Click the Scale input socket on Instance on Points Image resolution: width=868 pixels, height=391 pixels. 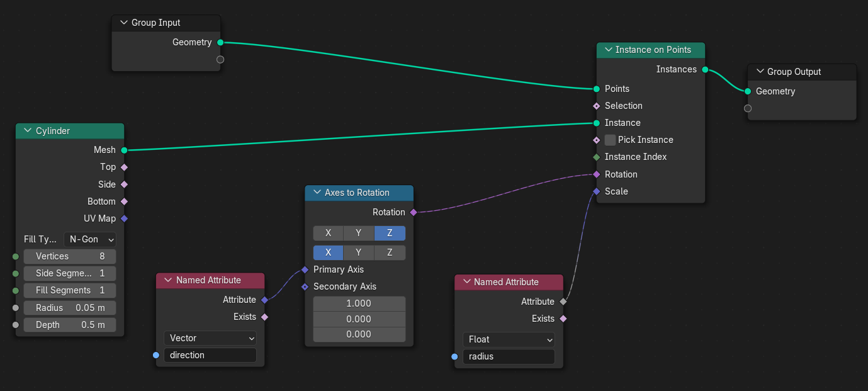pyautogui.click(x=596, y=191)
